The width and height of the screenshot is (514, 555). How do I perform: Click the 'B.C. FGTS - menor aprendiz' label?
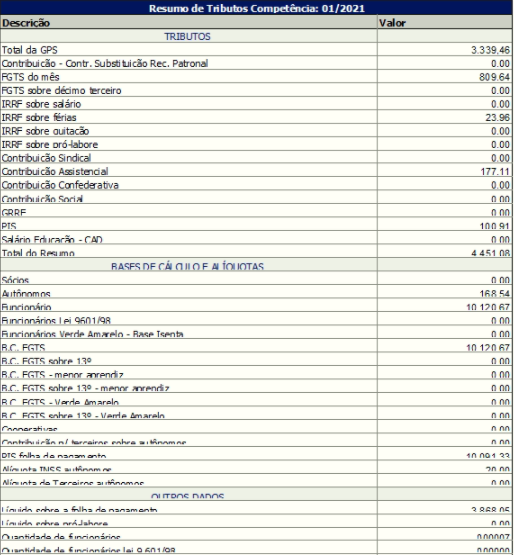click(x=63, y=375)
